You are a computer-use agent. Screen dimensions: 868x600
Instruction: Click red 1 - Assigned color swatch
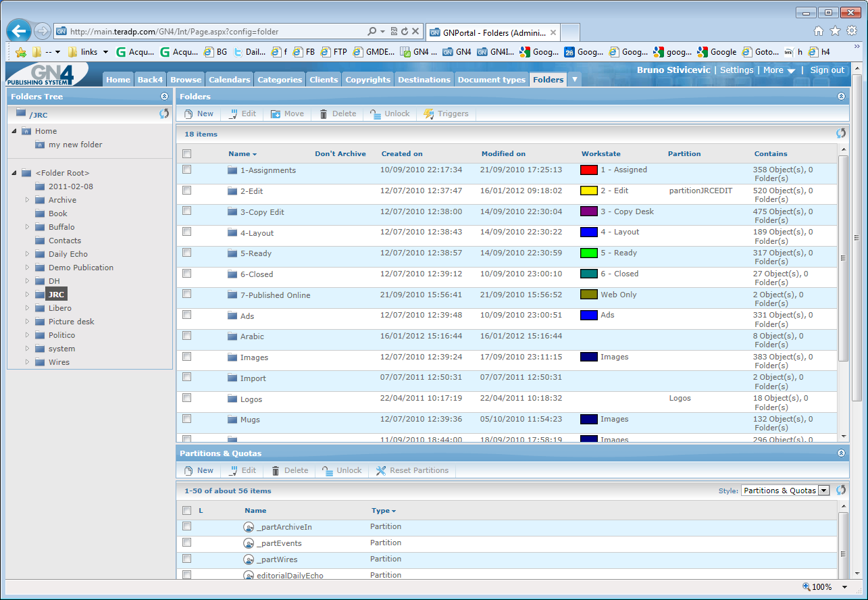point(589,170)
